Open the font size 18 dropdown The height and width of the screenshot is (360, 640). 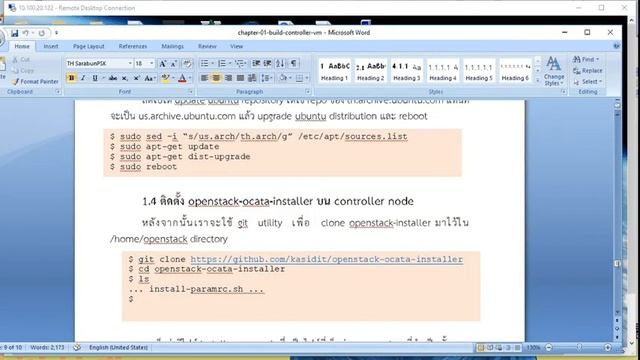tap(151, 63)
